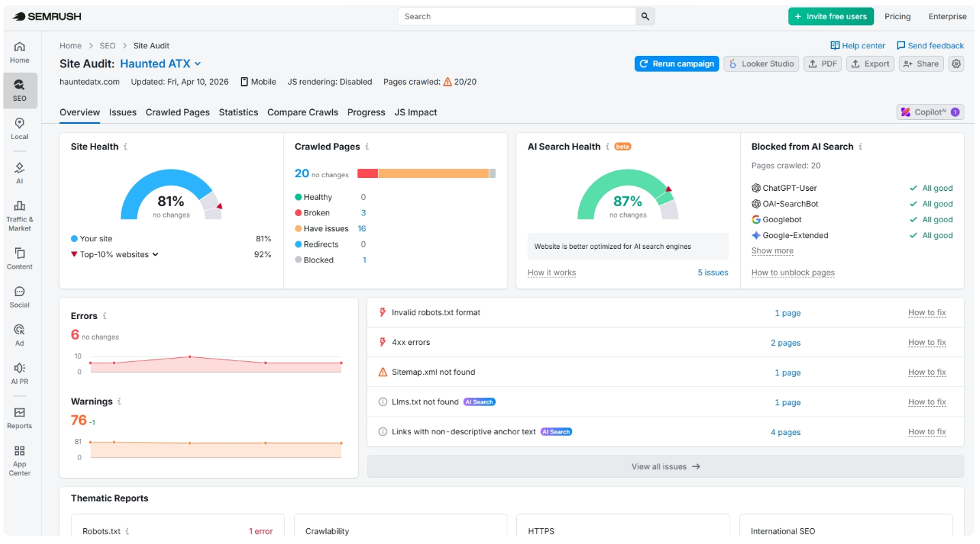The image size is (980, 544).
Task: Open the 5 issues link
Action: point(713,273)
